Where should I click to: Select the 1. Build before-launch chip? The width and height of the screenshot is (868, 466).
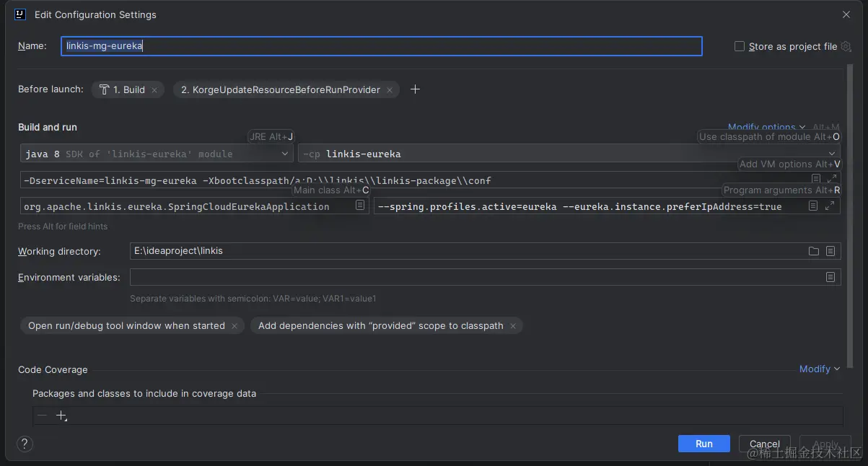[128, 90]
